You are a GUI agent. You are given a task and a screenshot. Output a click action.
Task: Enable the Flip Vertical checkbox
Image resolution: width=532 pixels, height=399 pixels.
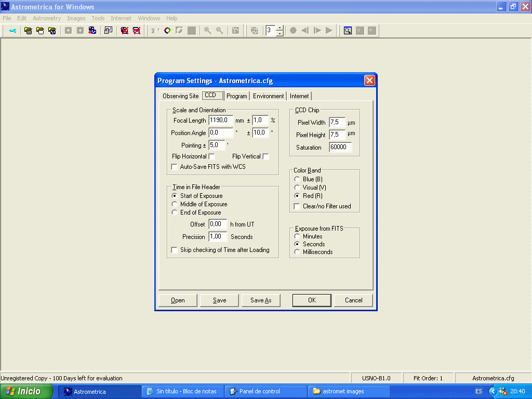[x=265, y=156]
